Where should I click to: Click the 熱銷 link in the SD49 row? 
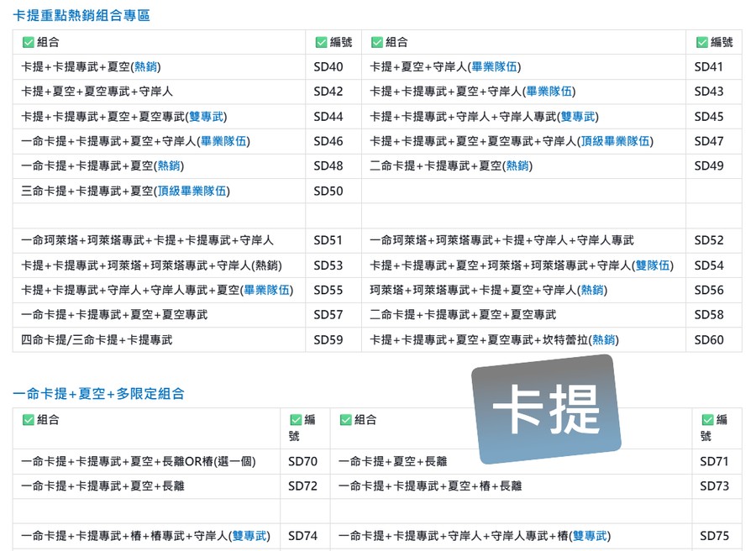coord(517,165)
